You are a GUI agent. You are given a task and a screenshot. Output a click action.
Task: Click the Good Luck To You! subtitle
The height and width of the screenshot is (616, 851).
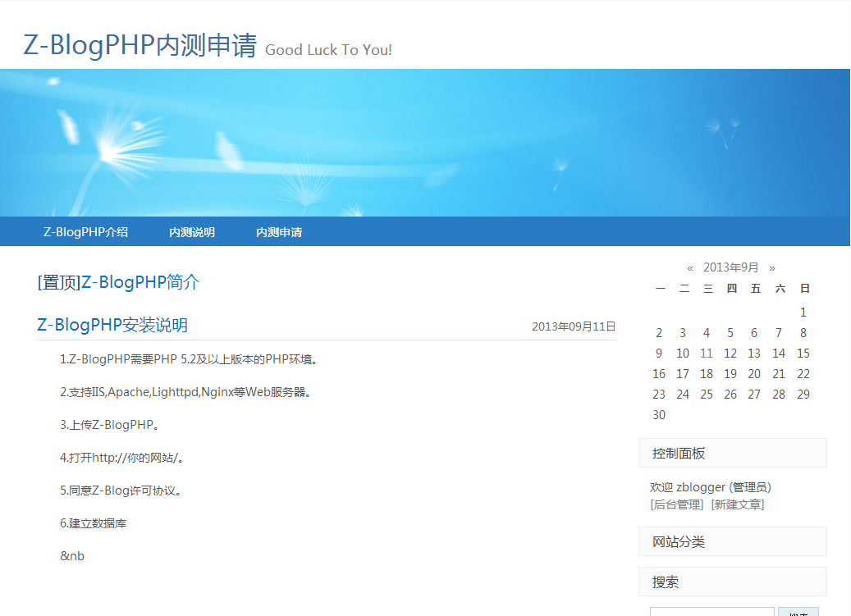[x=328, y=50]
